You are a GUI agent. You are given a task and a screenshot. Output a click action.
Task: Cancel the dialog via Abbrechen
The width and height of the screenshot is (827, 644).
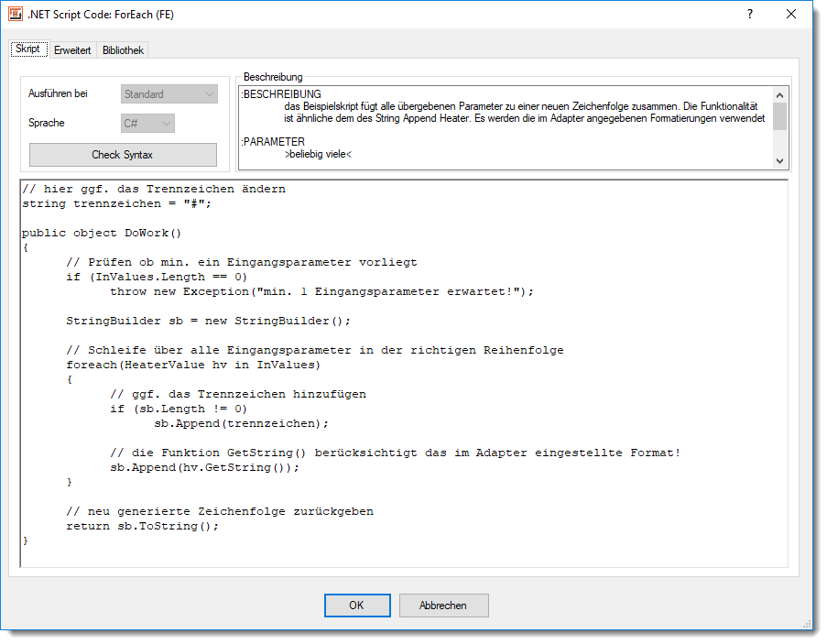[x=443, y=606]
